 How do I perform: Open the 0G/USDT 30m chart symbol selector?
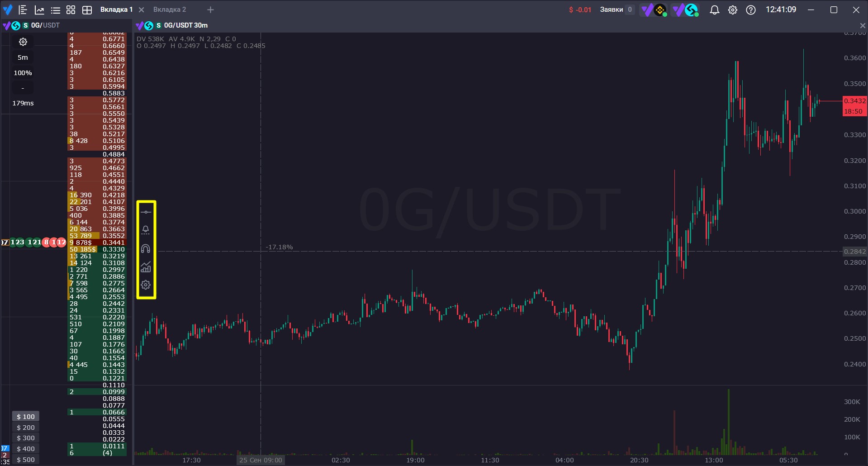[185, 25]
